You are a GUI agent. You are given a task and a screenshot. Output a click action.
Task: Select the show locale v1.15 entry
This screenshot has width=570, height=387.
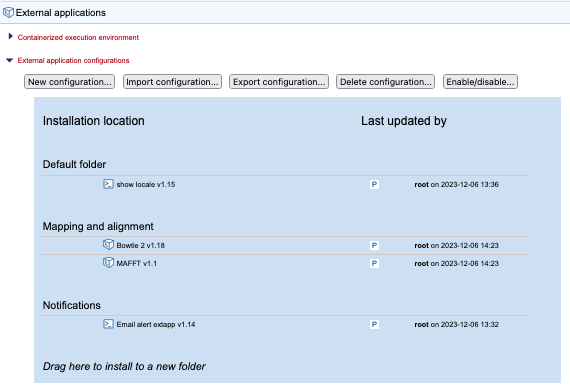click(x=284, y=185)
